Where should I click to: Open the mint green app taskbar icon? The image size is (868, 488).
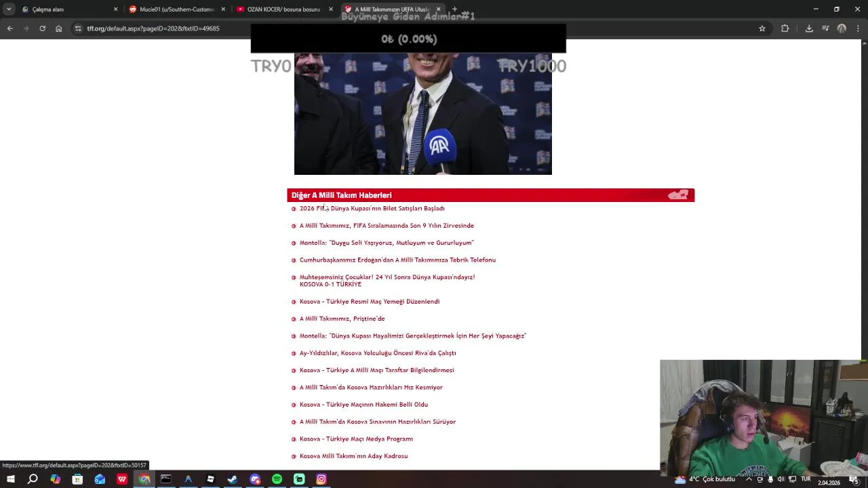[299, 479]
